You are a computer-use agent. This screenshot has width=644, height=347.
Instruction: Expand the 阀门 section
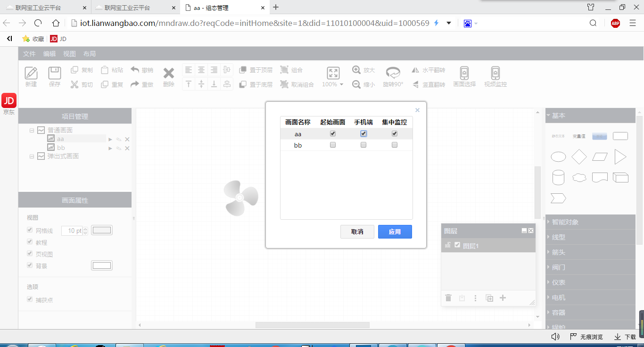(x=590, y=267)
